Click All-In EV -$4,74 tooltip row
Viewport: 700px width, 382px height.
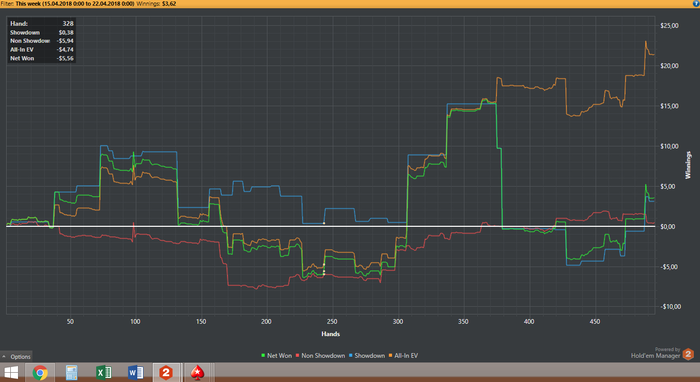point(42,50)
